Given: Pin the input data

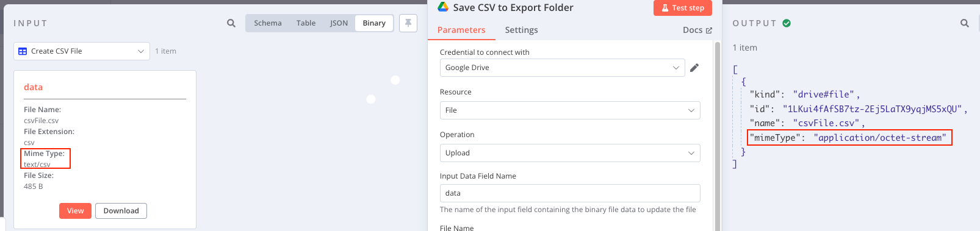Looking at the screenshot, I should (408, 23).
